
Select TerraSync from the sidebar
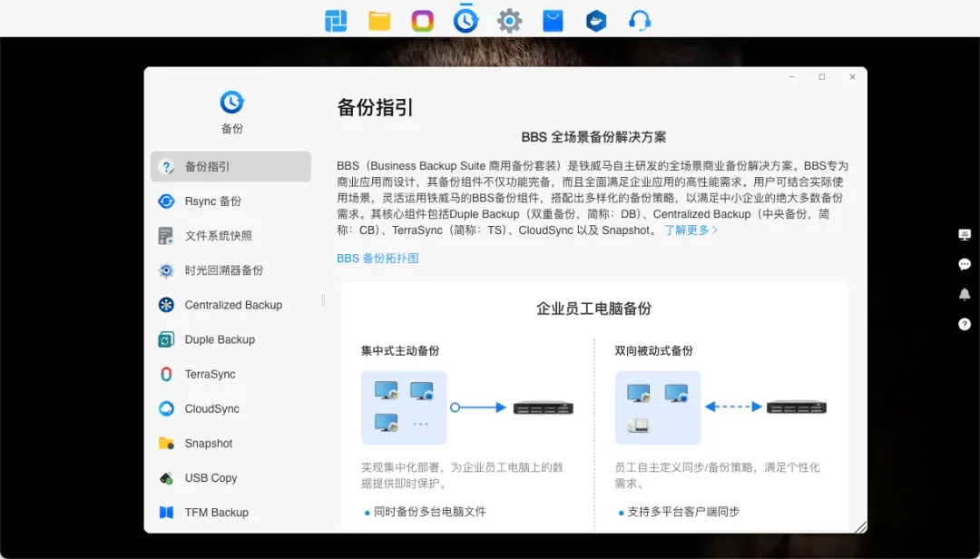210,374
